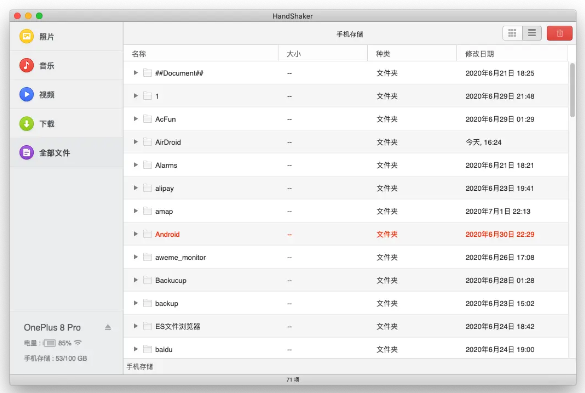Viewport: 585px width, 393px height.
Task: Open the Music section red icon
Action: [x=26, y=65]
